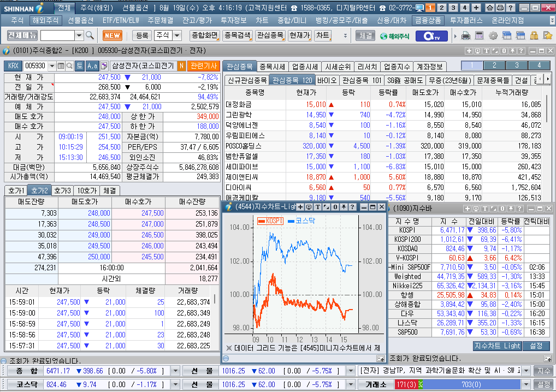
Task: Click the toolbar overflow double-chevron icon
Action: (345, 36)
